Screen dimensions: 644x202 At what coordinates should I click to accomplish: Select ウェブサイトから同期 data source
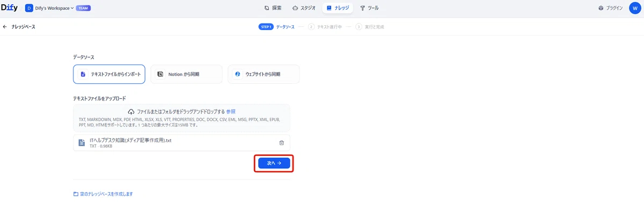point(264,74)
